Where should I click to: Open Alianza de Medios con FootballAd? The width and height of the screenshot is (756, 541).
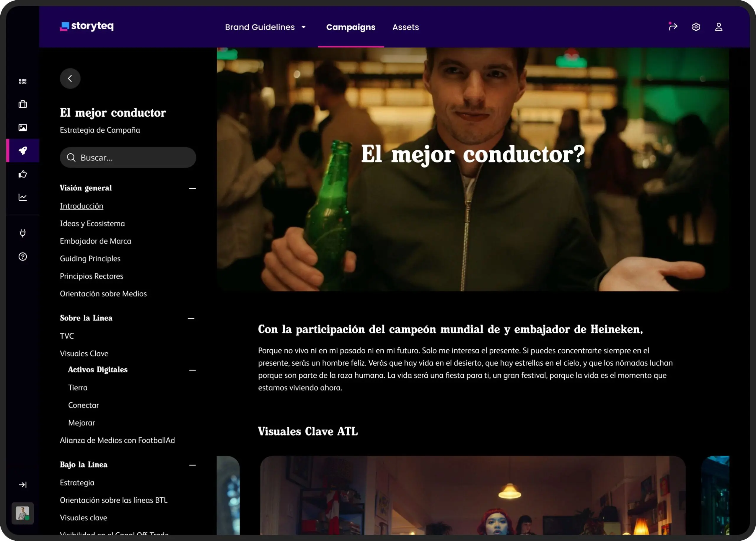tap(117, 440)
